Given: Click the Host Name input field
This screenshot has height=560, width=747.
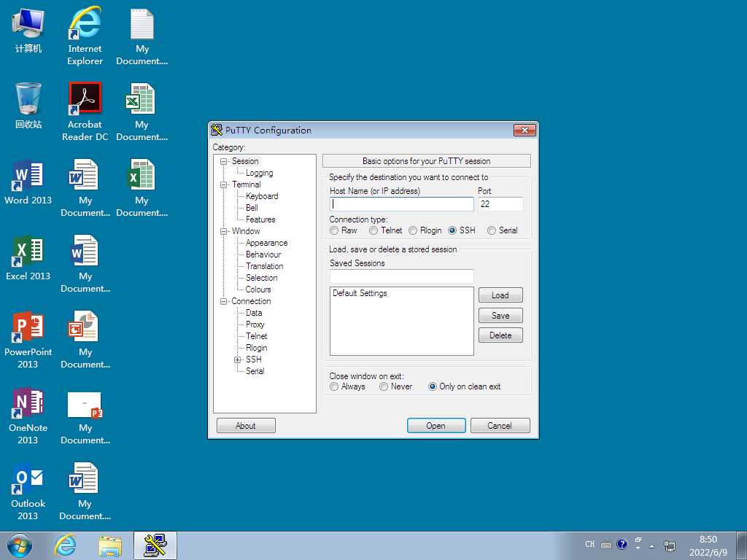Looking at the screenshot, I should point(401,204).
